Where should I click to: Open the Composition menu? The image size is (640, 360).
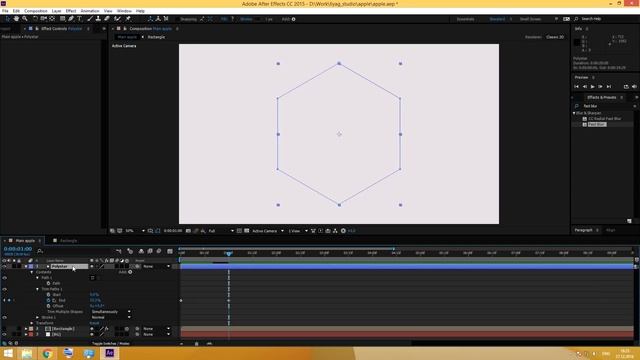pyautogui.click(x=36, y=11)
